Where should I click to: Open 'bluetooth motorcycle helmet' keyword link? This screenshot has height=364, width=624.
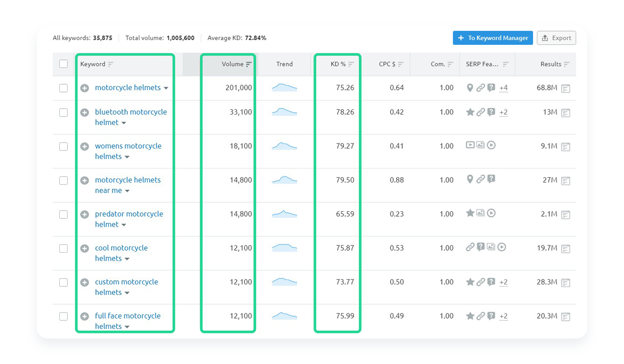[x=131, y=117]
